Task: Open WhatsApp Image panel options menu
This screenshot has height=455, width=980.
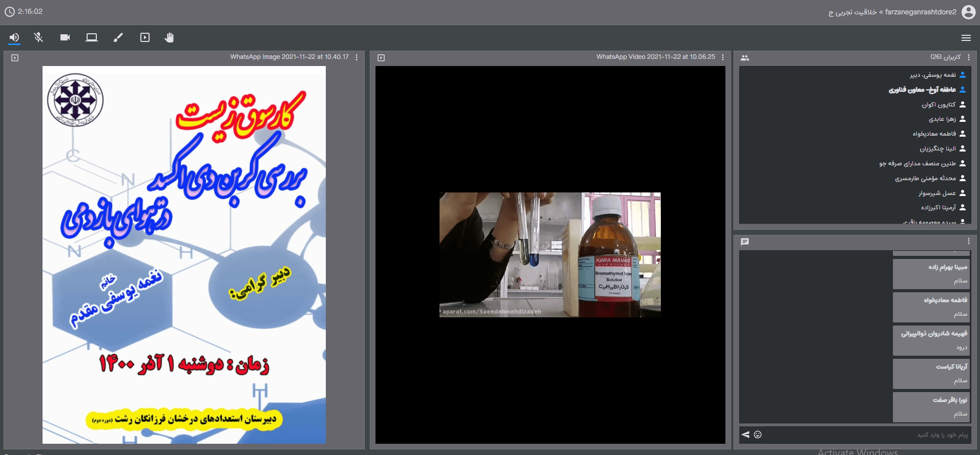Action: point(357,57)
